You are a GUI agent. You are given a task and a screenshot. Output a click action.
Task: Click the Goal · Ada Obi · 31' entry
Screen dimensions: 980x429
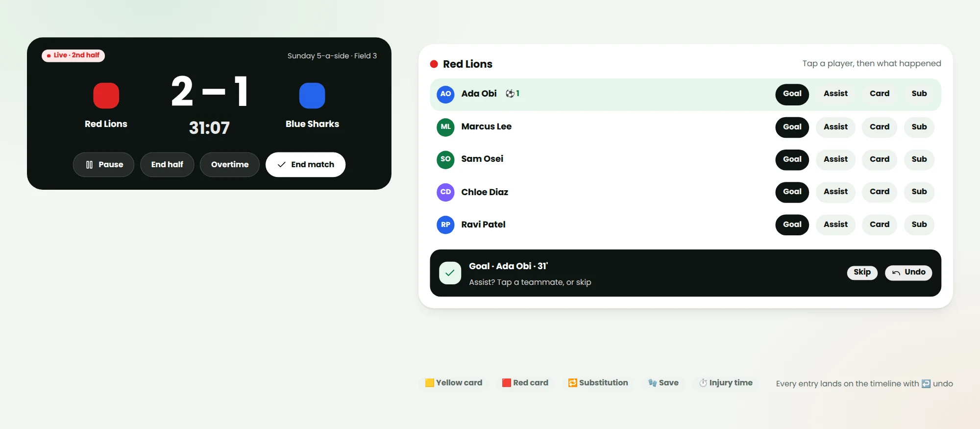[x=508, y=266]
